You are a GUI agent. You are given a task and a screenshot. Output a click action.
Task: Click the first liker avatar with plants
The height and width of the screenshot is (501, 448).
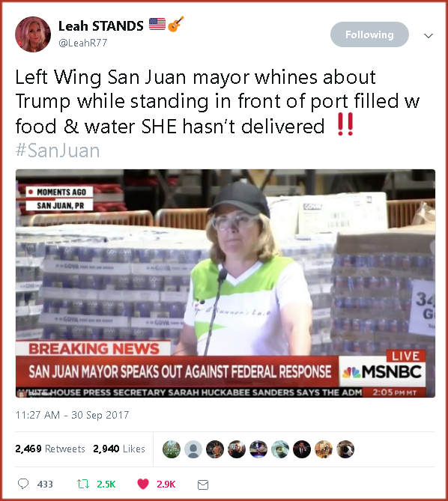click(172, 449)
